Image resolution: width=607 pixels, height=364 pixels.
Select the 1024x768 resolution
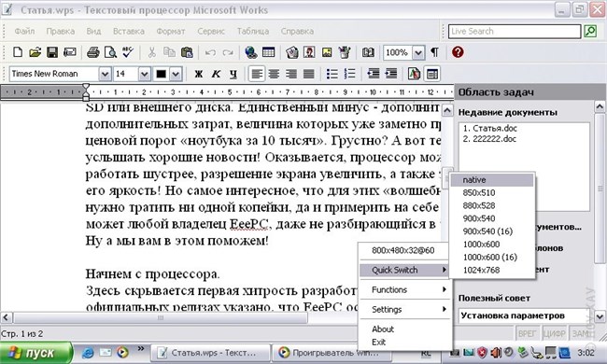tap(492, 270)
